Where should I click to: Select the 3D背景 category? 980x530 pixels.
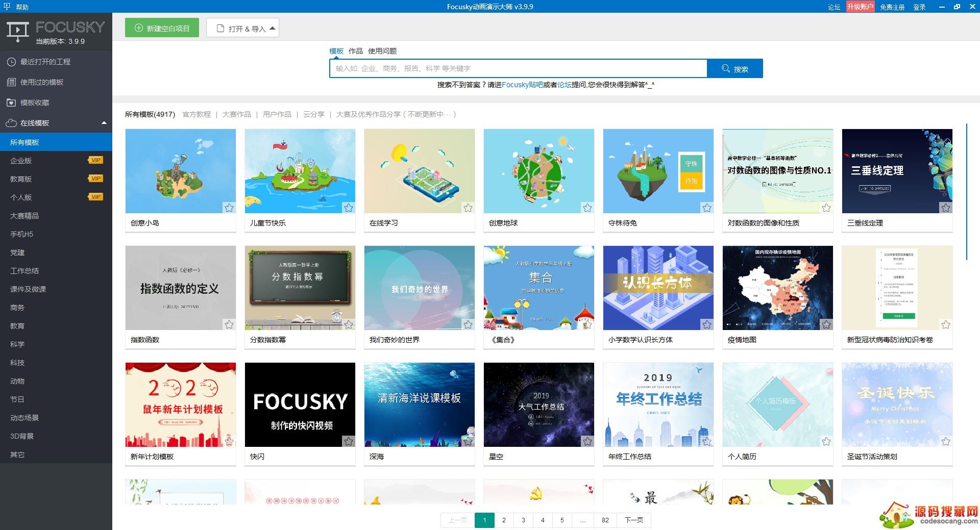(56, 436)
